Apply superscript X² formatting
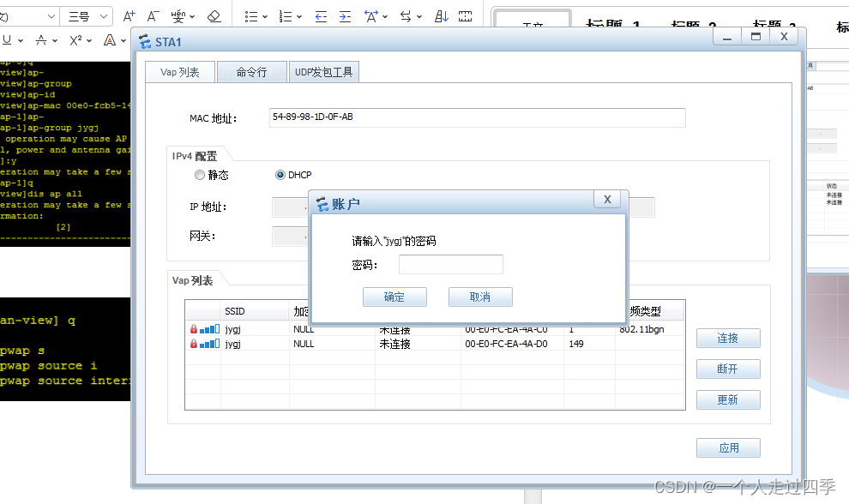The height and width of the screenshot is (504, 849). coord(75,40)
